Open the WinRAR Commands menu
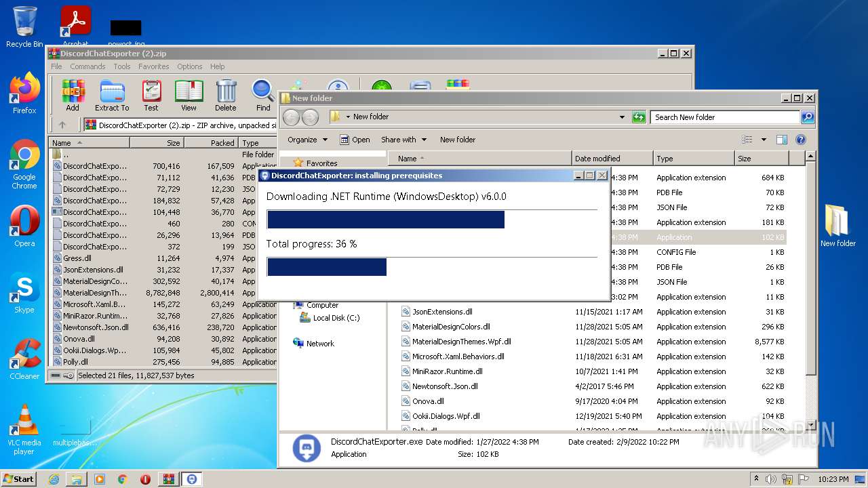Screen dimensions: 868x488 point(87,66)
